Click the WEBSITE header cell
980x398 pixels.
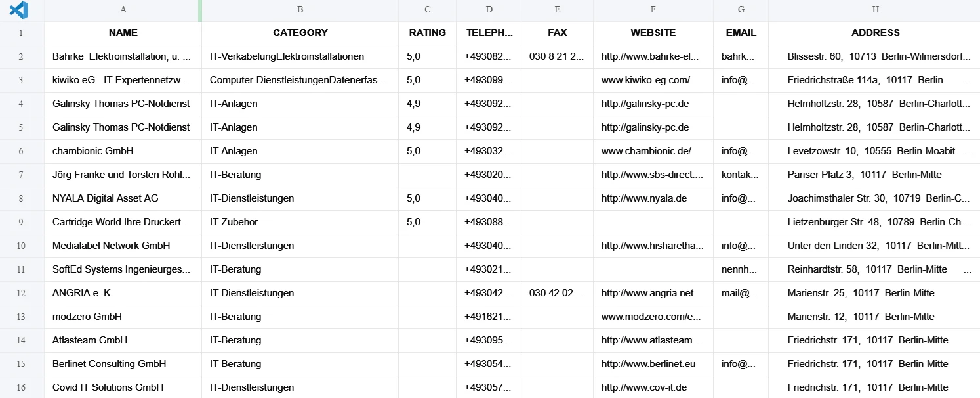point(653,33)
